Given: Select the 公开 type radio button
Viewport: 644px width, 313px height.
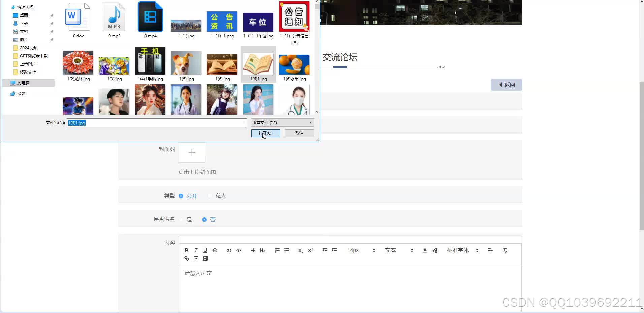Looking at the screenshot, I should pyautogui.click(x=181, y=196).
